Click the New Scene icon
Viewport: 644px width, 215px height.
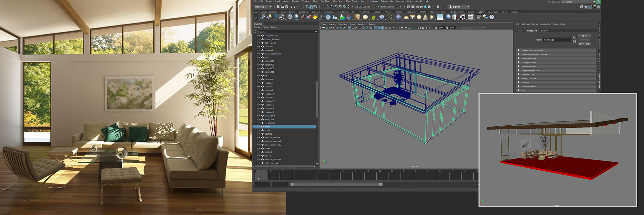278,7
